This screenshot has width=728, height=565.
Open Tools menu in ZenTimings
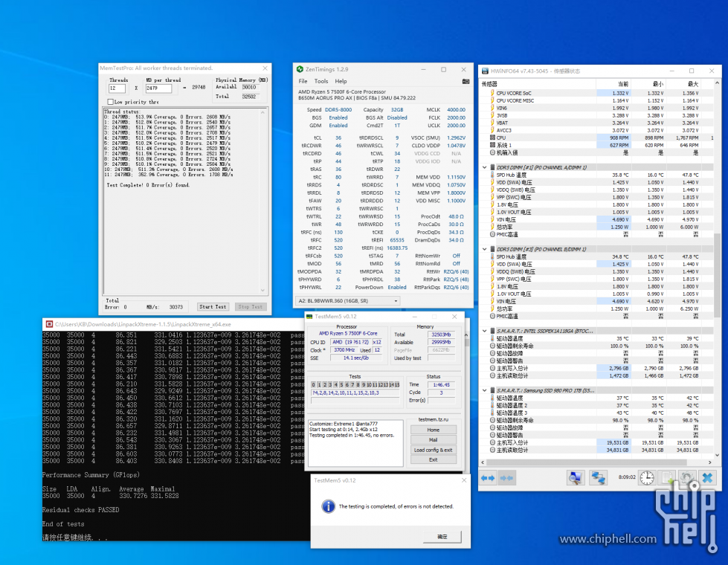(x=321, y=81)
